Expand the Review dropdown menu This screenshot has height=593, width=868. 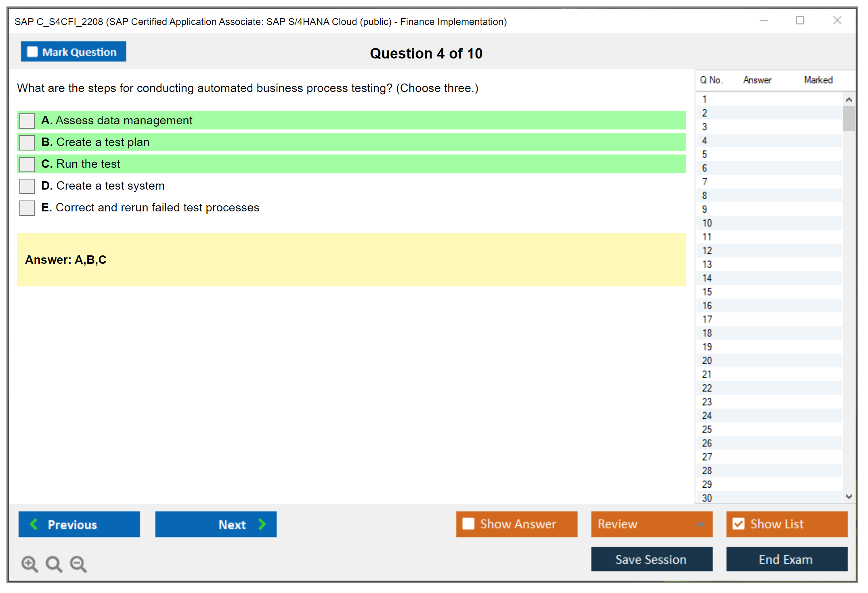point(700,524)
